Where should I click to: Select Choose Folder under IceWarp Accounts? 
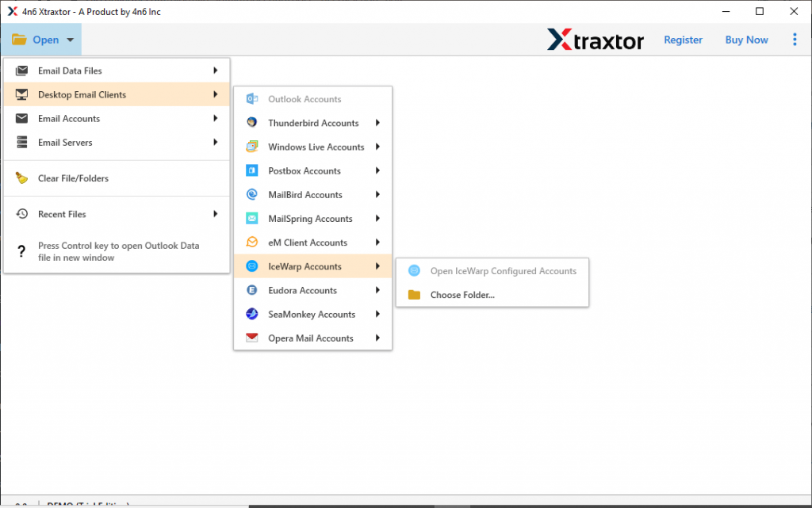pyautogui.click(x=464, y=294)
